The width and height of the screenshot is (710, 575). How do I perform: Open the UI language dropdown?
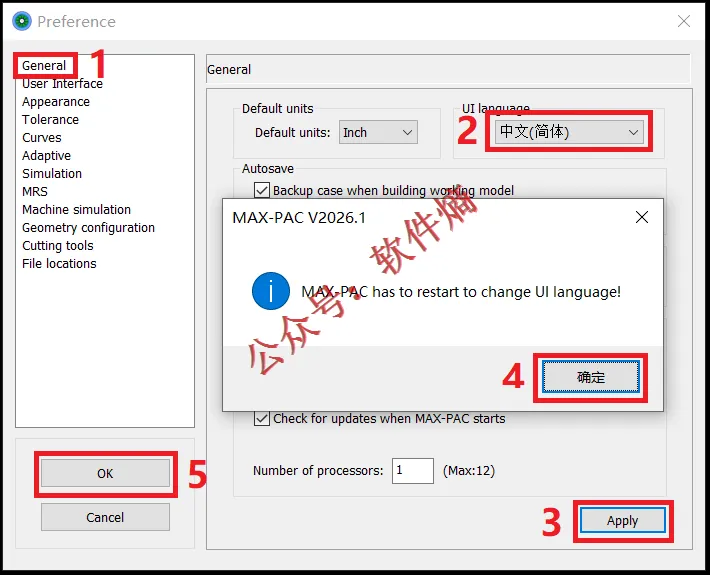tap(569, 132)
